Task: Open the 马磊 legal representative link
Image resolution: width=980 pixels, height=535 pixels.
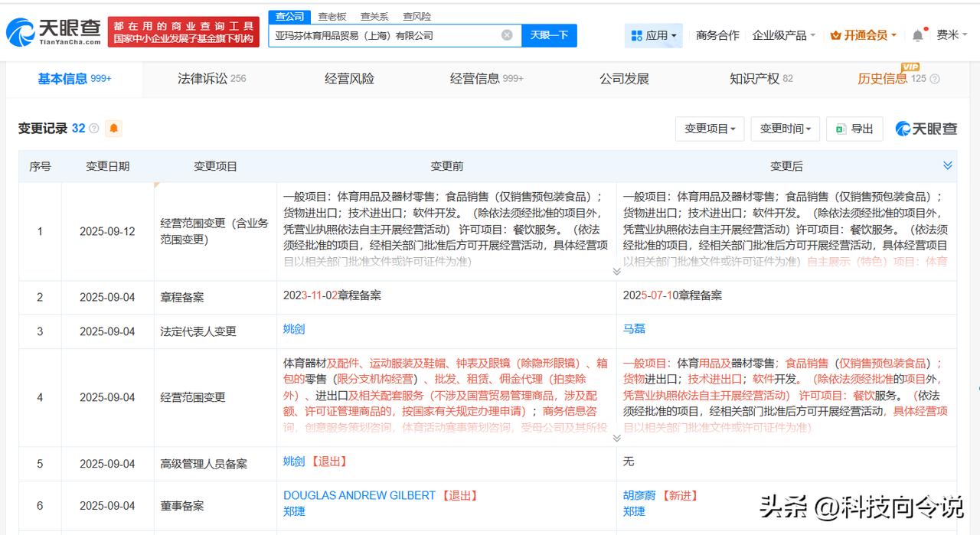Action: (634, 329)
